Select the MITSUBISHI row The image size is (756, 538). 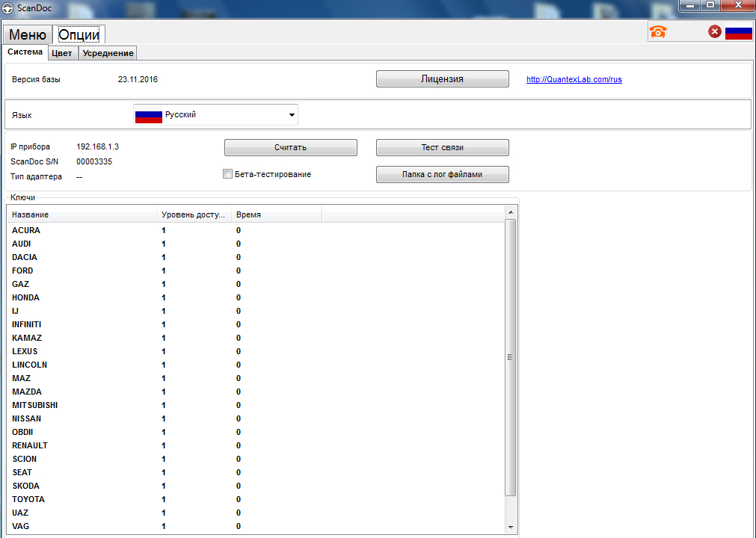(256, 406)
